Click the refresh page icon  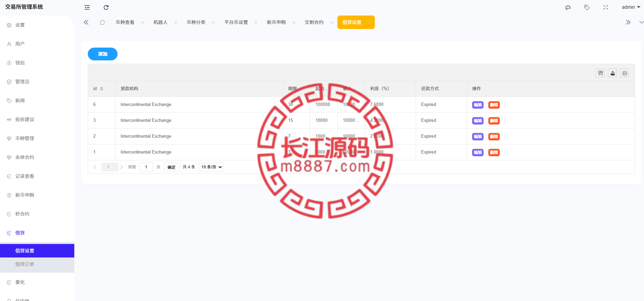(x=106, y=7)
